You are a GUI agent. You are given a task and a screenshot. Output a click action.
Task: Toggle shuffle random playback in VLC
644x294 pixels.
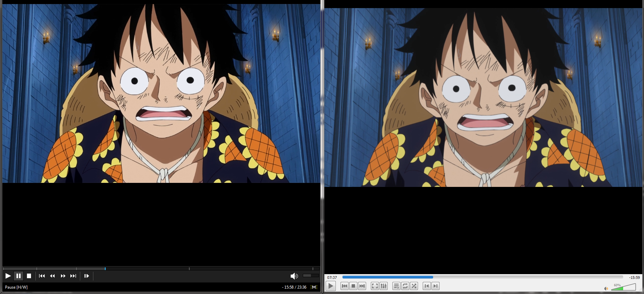(414, 286)
